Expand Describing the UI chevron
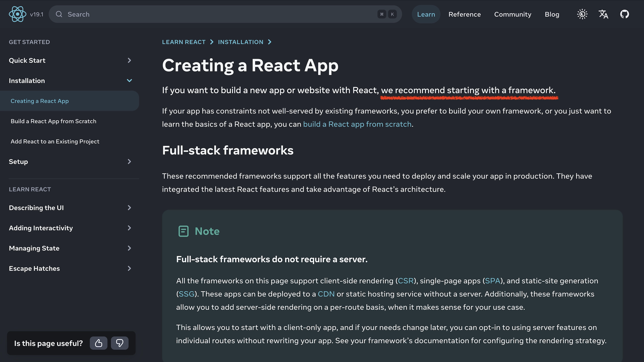644x362 pixels. pyautogui.click(x=129, y=208)
